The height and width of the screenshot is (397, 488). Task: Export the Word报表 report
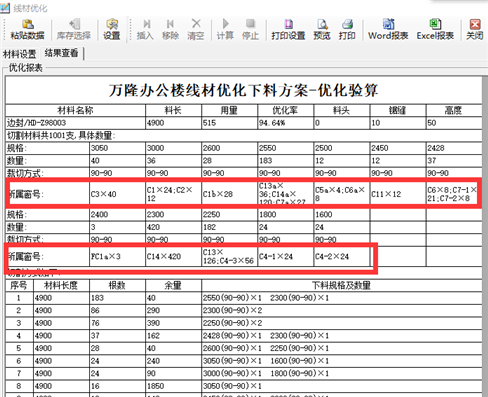click(x=388, y=29)
